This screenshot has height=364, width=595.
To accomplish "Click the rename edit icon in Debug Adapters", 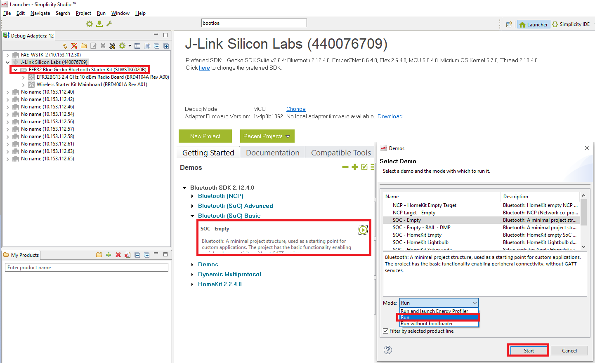I will [x=93, y=46].
